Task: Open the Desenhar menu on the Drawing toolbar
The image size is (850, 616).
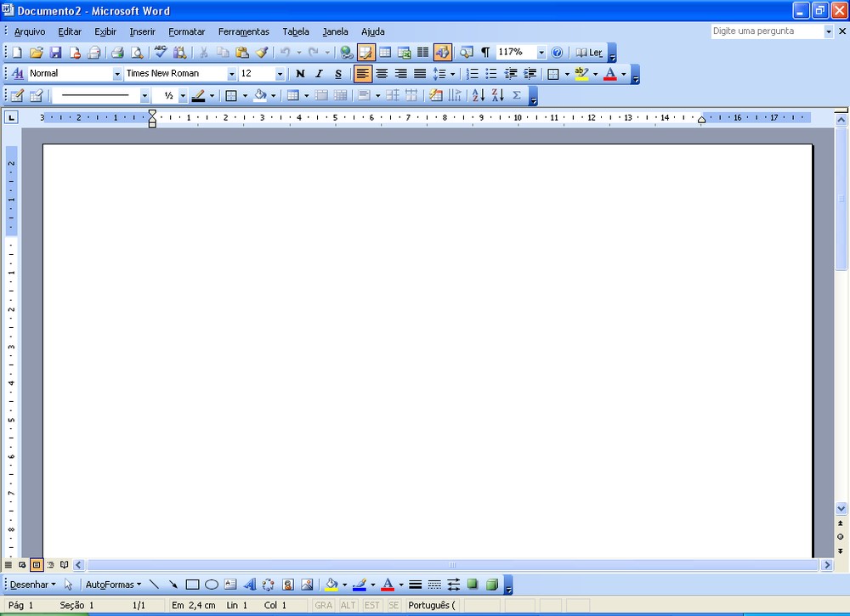Action: 30,585
